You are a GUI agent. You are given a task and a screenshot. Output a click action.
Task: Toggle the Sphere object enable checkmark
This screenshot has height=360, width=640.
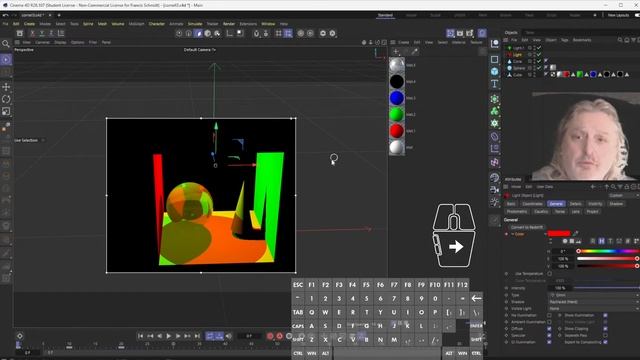pyautogui.click(x=539, y=68)
